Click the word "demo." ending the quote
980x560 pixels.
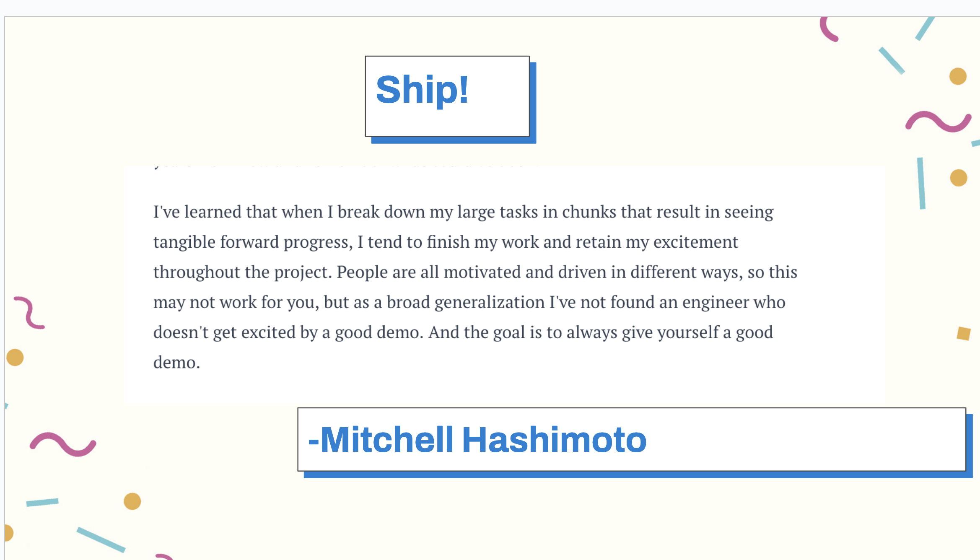coord(176,363)
